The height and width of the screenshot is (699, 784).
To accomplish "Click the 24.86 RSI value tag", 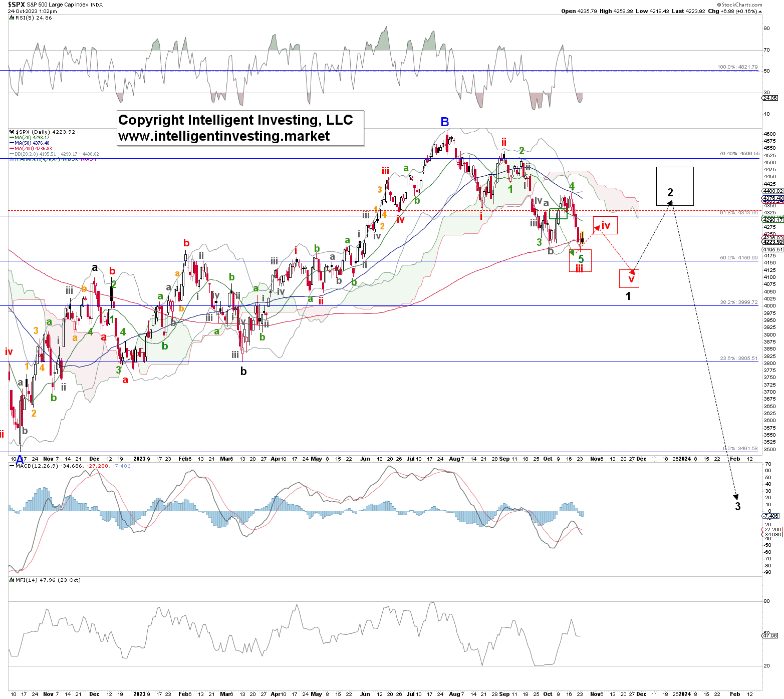I will (770, 98).
